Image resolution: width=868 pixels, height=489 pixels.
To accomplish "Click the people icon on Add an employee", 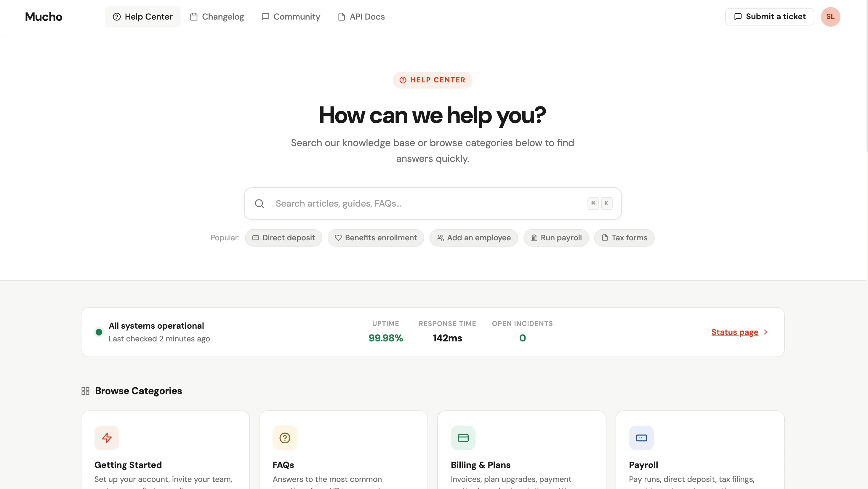I will point(440,238).
